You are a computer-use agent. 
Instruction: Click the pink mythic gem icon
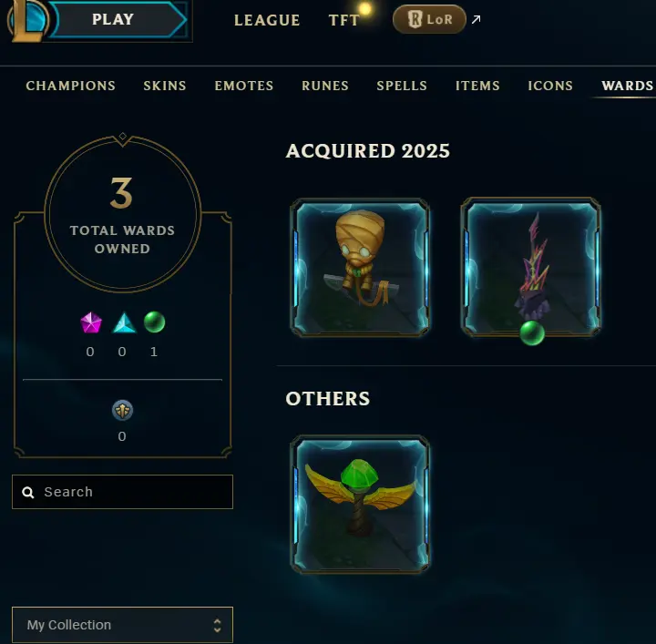pos(91,322)
